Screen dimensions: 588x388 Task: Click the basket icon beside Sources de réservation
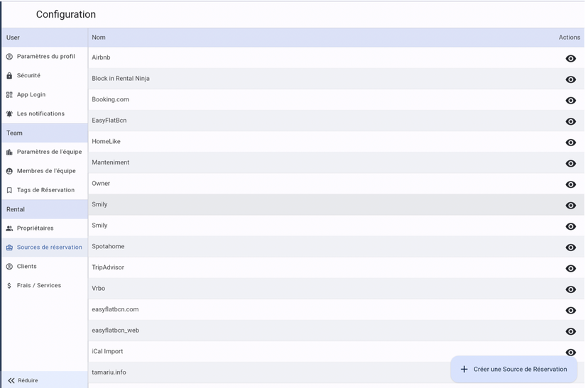coord(9,248)
